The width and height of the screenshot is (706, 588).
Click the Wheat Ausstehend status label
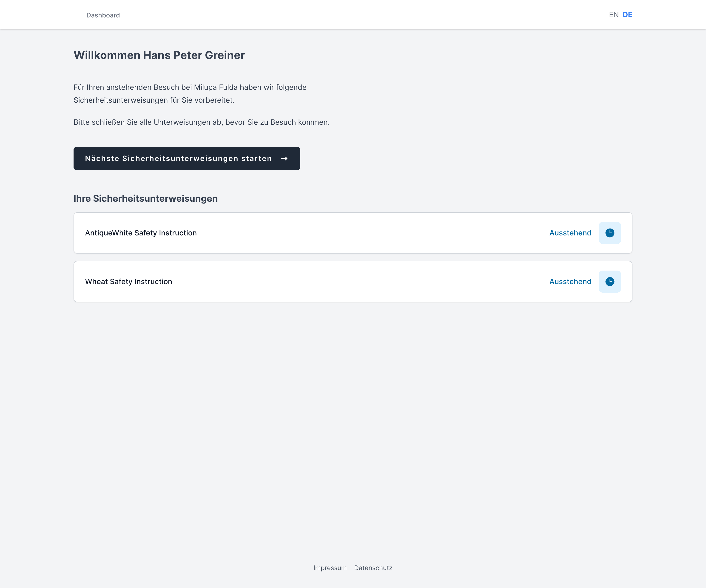(570, 282)
